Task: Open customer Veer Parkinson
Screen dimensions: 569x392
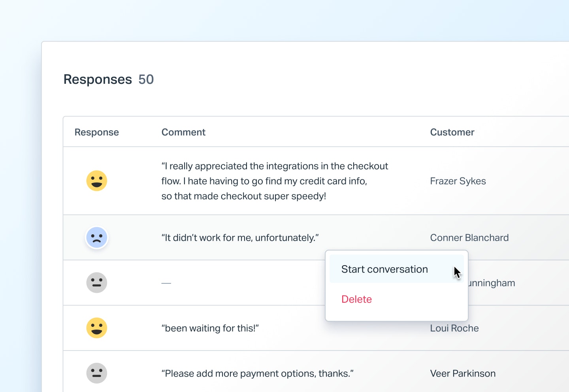Action: click(463, 373)
